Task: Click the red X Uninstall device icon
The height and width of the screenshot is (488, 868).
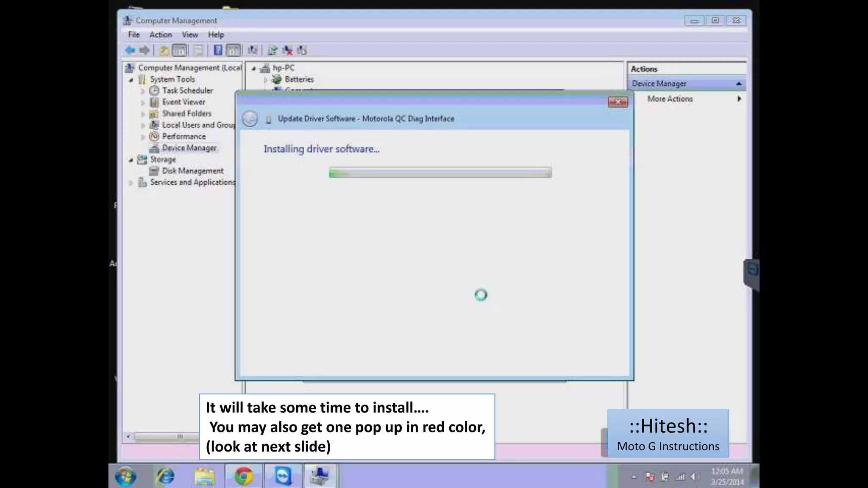Action: pos(288,50)
